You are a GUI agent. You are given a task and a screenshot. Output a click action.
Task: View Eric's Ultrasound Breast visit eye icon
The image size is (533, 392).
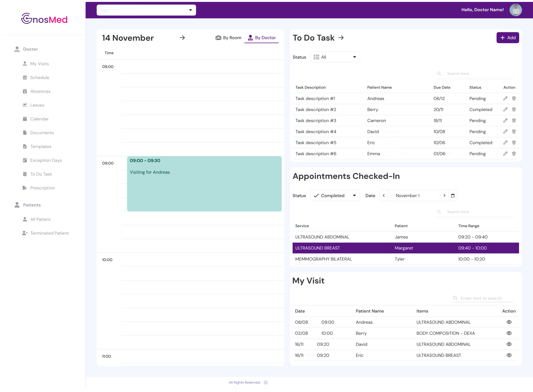[x=509, y=355]
